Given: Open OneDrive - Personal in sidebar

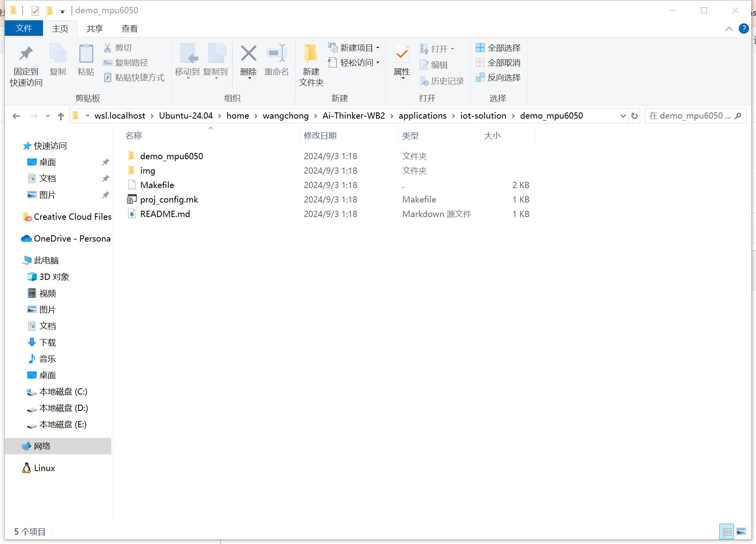Looking at the screenshot, I should pyautogui.click(x=66, y=238).
